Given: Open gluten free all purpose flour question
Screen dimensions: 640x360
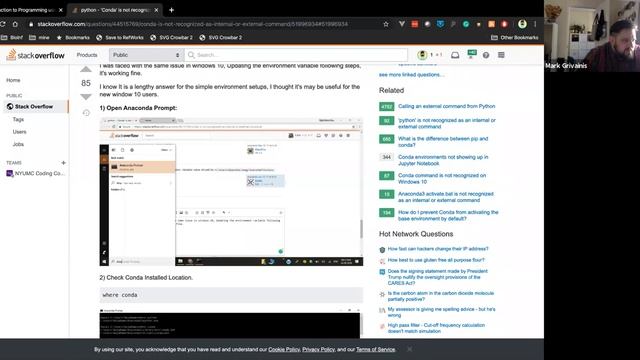Looking at the screenshot, I should pos(436,260).
